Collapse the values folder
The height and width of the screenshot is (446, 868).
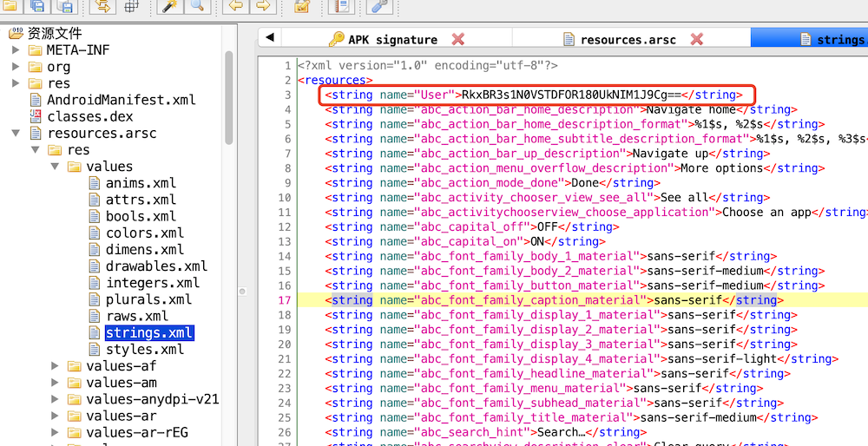coord(55,167)
